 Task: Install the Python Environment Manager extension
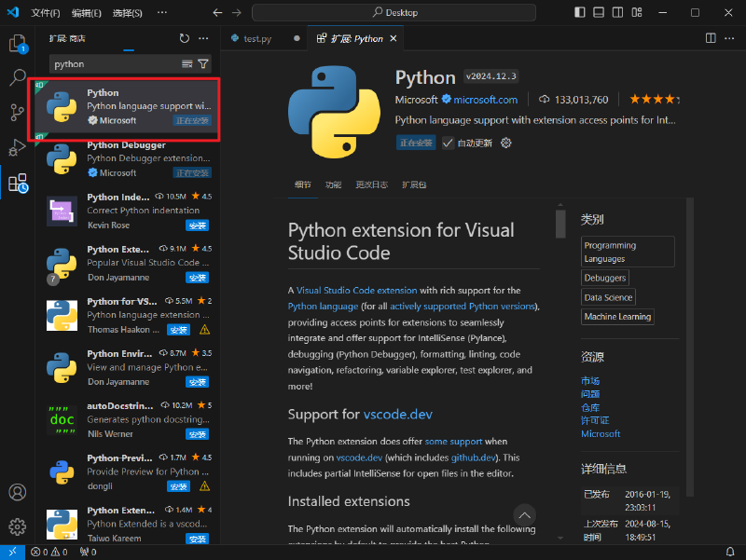coord(197,382)
